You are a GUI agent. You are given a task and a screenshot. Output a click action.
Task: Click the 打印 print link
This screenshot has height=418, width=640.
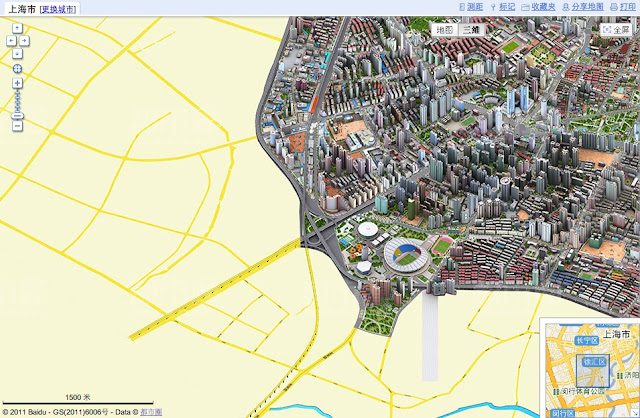pyautogui.click(x=628, y=7)
